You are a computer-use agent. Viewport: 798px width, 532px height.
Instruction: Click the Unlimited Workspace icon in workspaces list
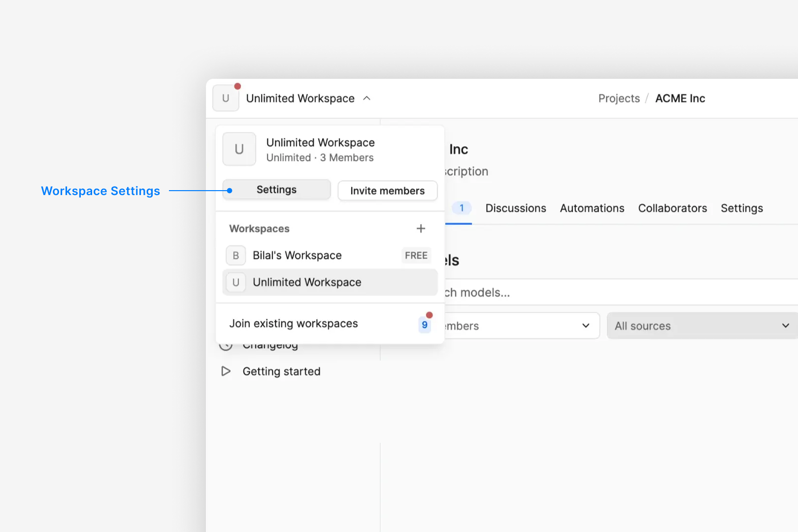[x=235, y=282]
